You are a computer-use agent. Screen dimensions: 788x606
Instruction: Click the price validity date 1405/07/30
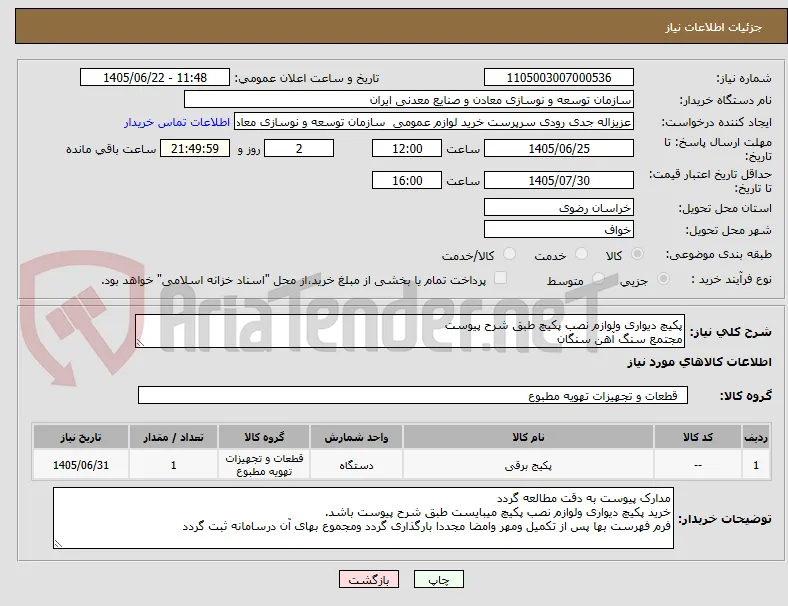click(559, 180)
